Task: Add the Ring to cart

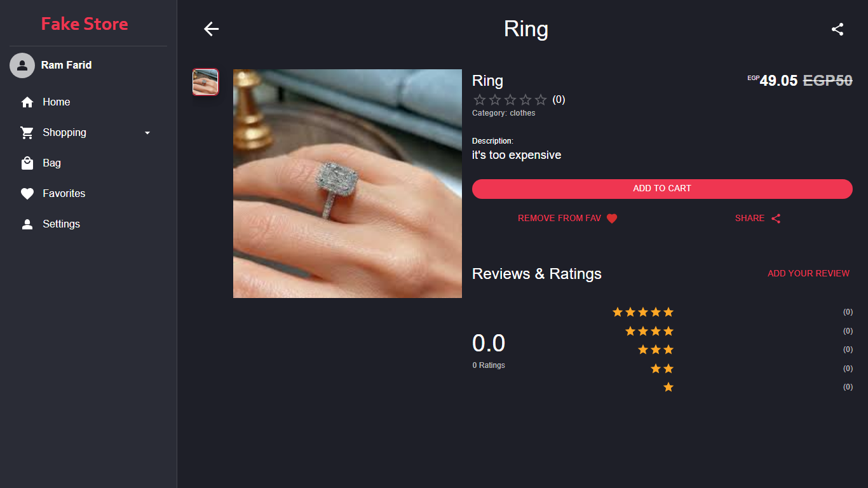Action: click(662, 189)
